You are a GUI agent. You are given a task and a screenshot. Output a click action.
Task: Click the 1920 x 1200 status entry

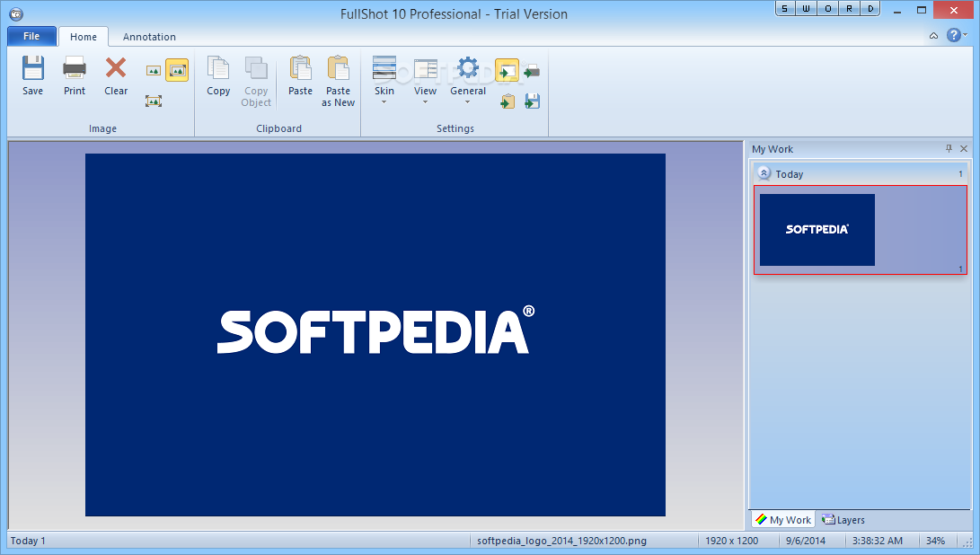(x=731, y=541)
